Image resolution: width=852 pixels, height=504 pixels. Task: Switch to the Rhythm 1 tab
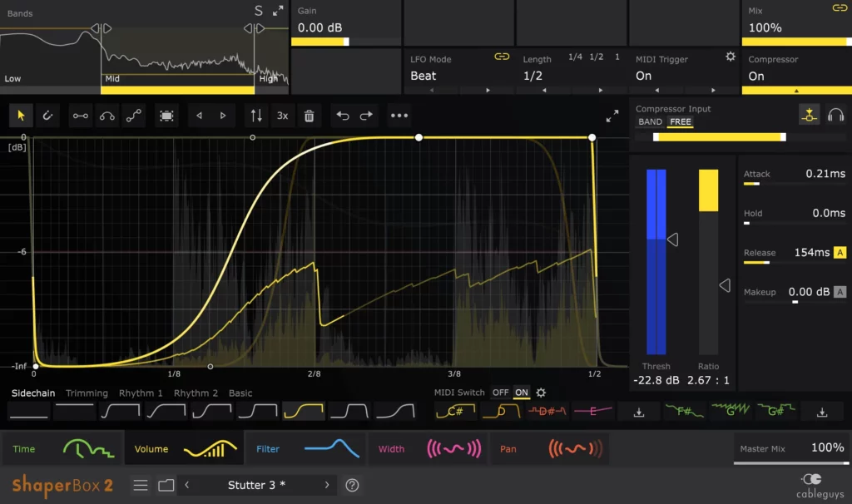click(x=140, y=393)
